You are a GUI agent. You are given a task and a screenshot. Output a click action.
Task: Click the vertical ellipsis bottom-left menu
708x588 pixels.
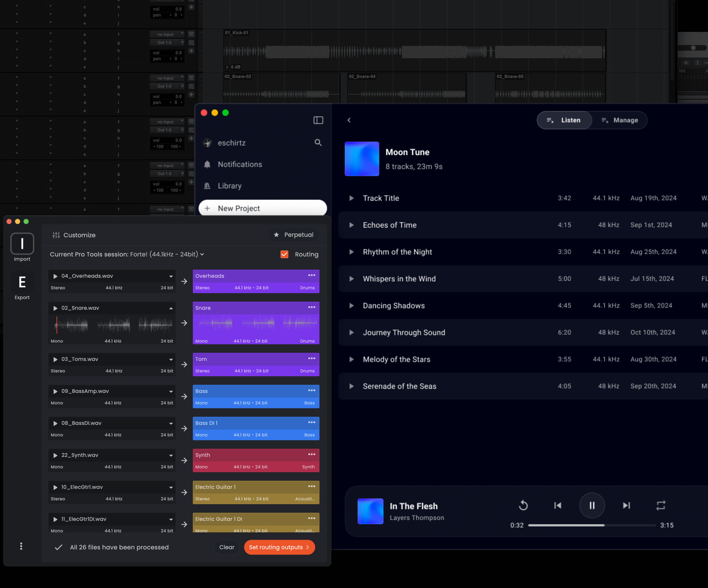21,546
